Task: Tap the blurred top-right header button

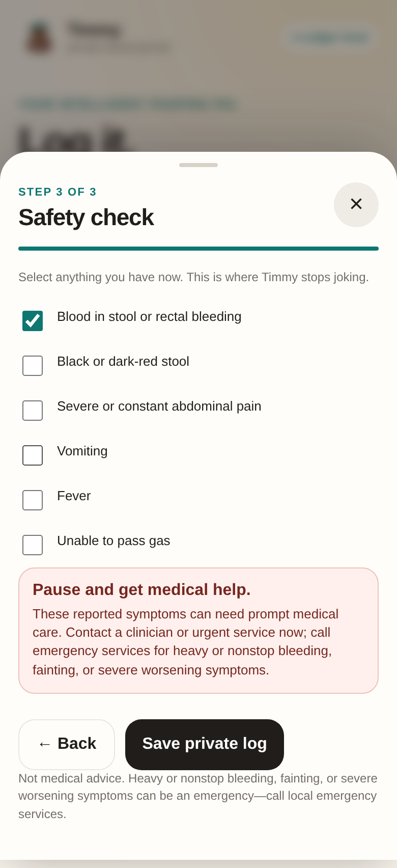Action: (x=329, y=38)
